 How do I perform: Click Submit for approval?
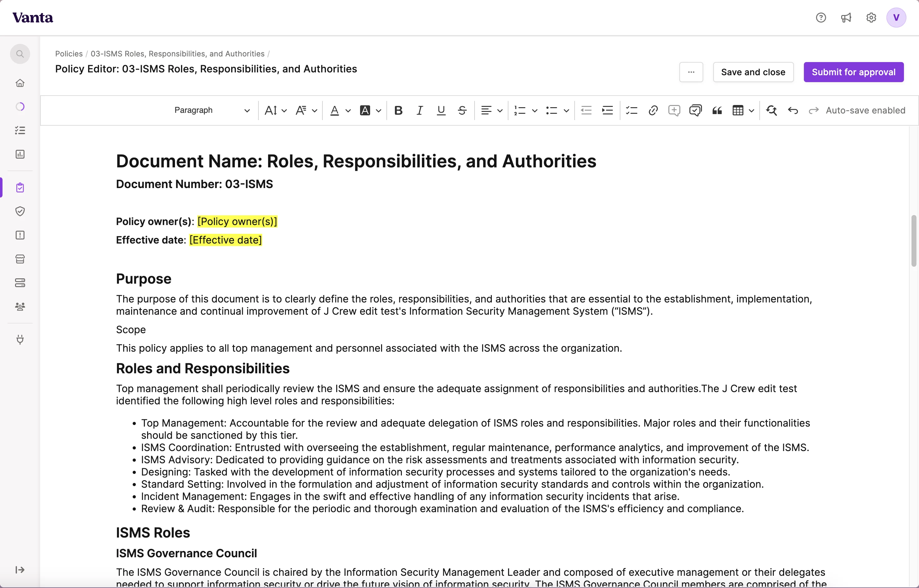point(854,72)
